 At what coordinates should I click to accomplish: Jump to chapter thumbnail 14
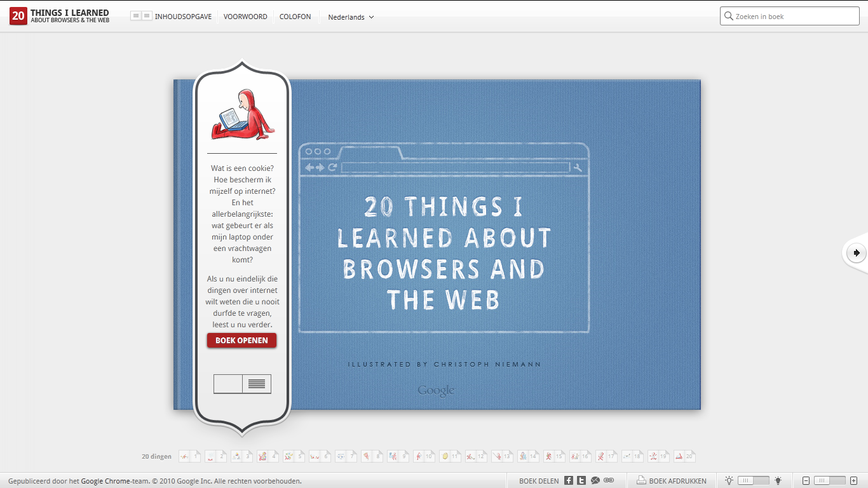(x=529, y=456)
